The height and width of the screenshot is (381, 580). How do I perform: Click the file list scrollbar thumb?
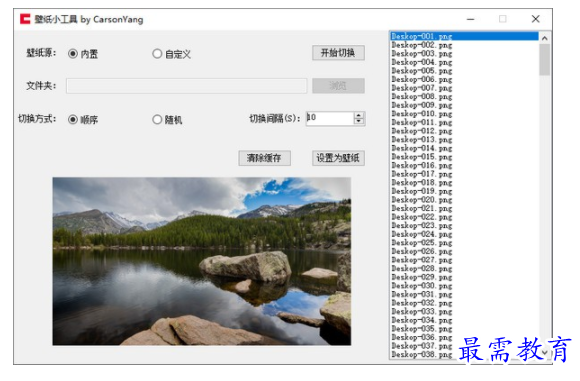point(544,60)
